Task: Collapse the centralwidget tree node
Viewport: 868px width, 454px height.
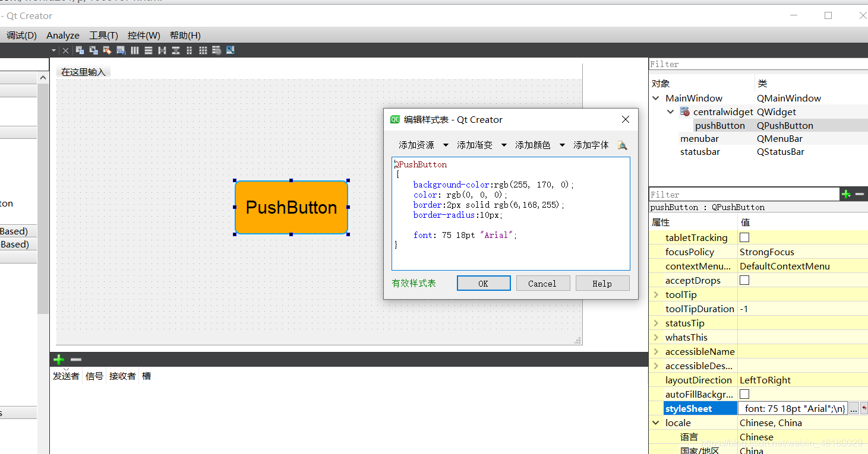Action: [x=671, y=112]
